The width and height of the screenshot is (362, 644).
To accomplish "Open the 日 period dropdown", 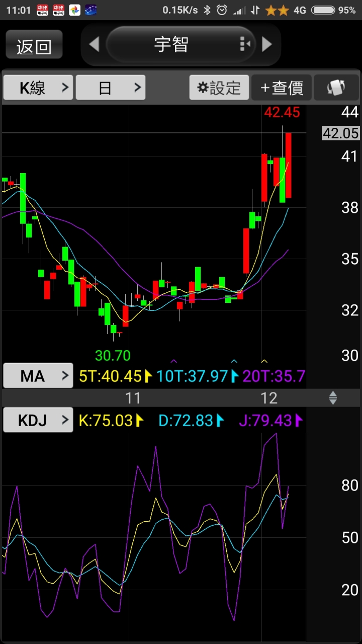I will (111, 88).
